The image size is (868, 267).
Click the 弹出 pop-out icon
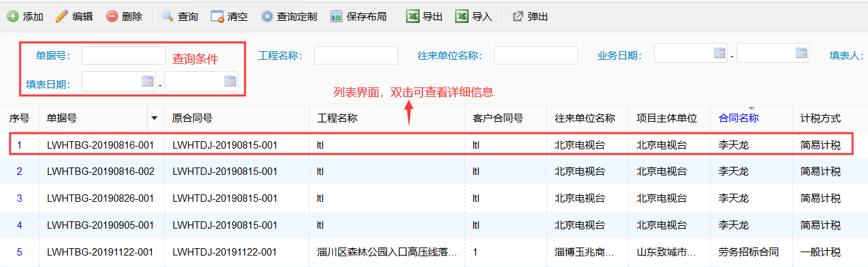click(518, 16)
